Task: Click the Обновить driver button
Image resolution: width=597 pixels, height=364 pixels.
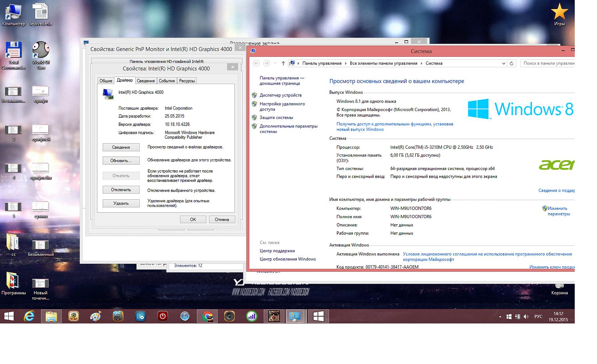Action: (121, 161)
